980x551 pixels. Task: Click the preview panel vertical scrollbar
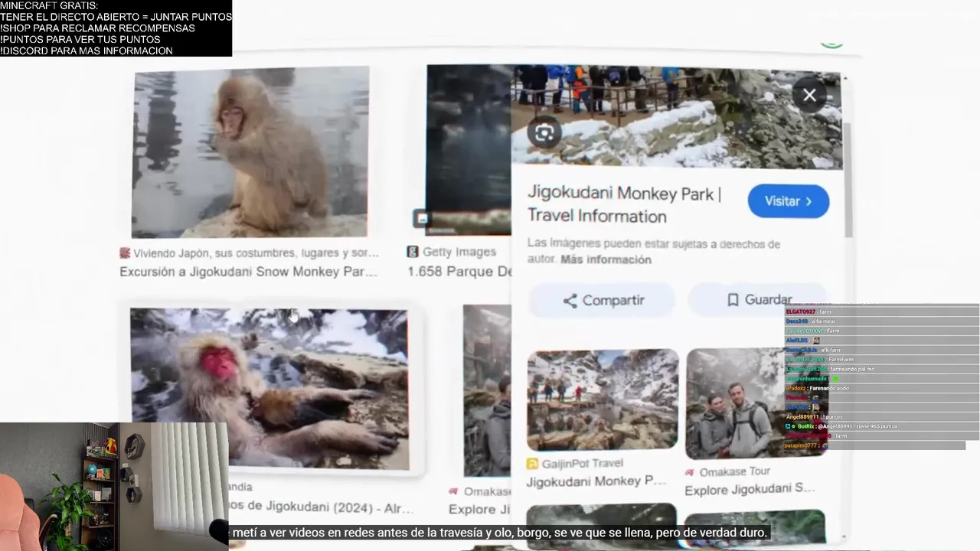[x=848, y=180]
